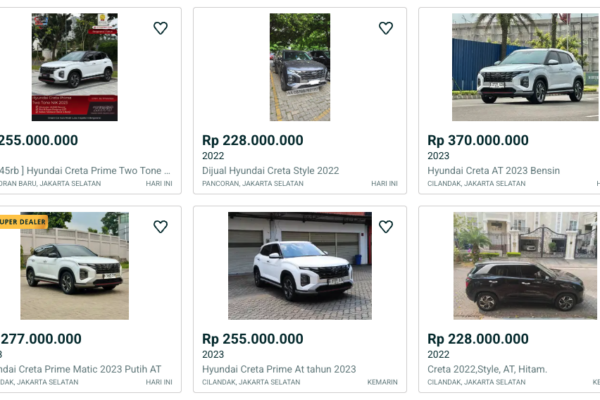View the Super Dealer white Creta photo

tap(75, 266)
